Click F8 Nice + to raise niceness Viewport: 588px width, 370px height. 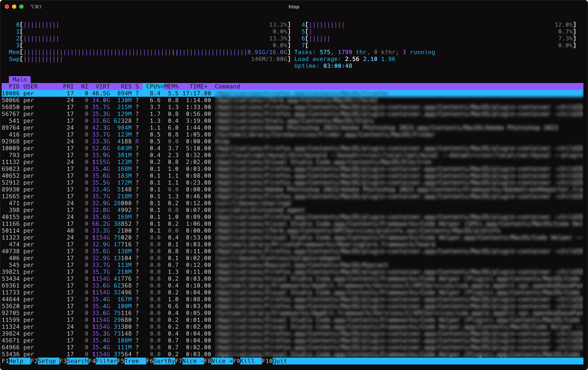[218, 361]
